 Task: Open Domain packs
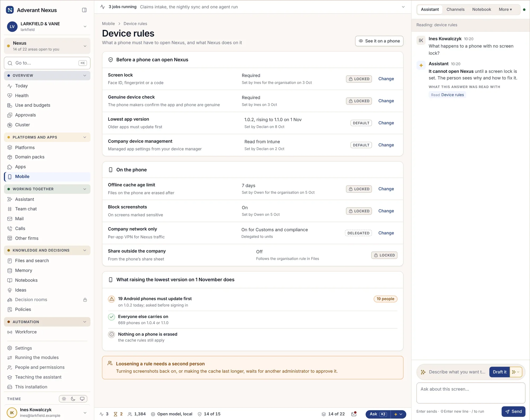[x=30, y=157]
